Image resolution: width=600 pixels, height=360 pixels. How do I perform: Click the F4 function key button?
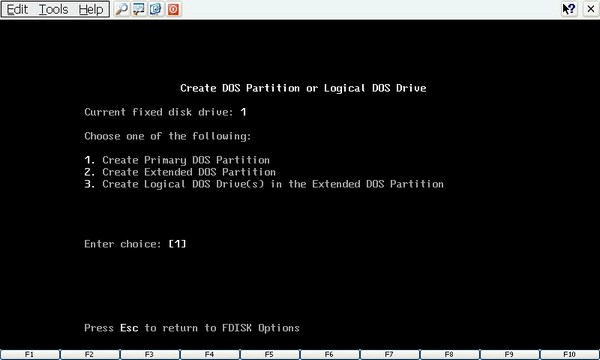point(210,355)
